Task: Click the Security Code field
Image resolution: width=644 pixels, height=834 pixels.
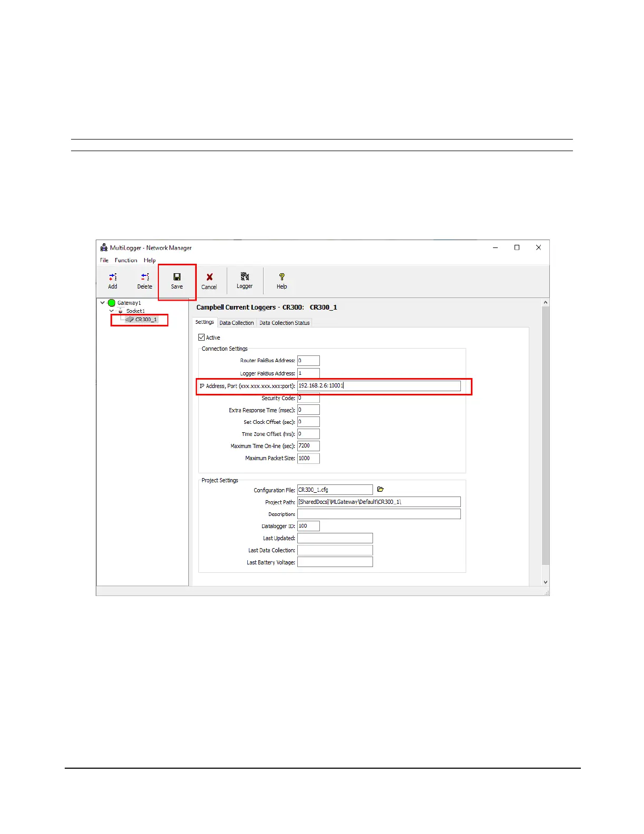Action: [308, 398]
